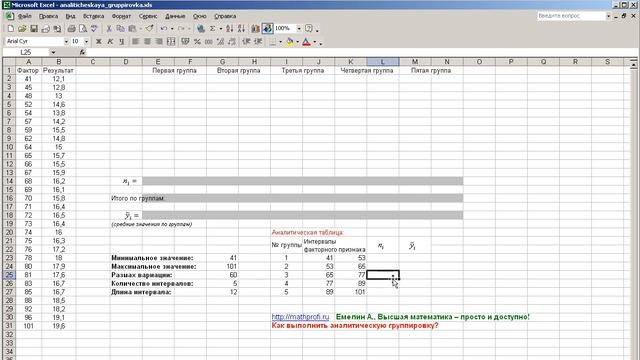Open the Правка menu
Screen dimensions: 640x360
click(x=48, y=16)
